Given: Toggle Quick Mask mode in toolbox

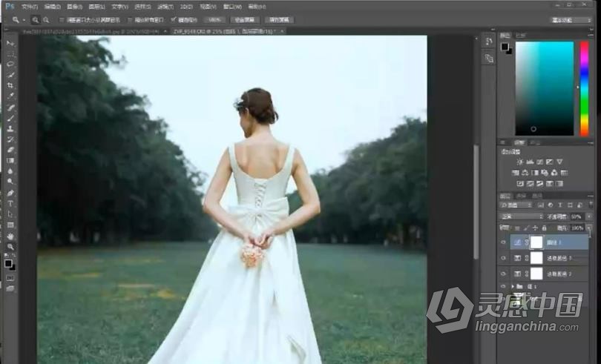Looking at the screenshot, I should click(10, 278).
